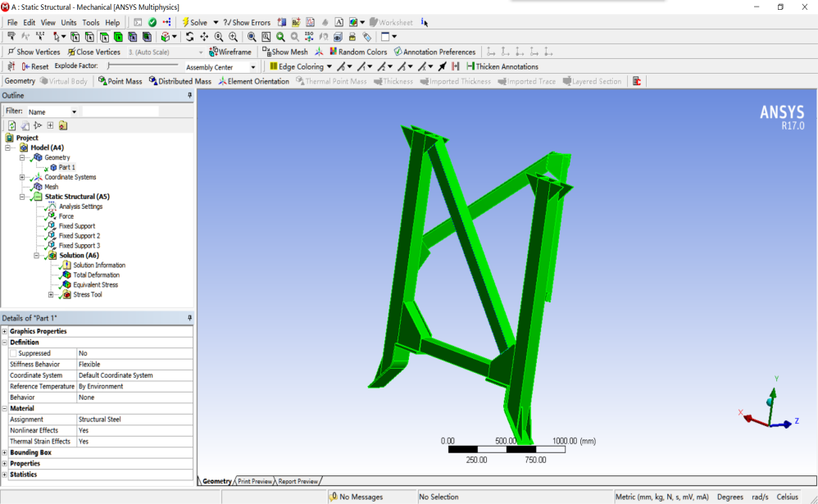Switch to the Print Preview tab

(254, 481)
